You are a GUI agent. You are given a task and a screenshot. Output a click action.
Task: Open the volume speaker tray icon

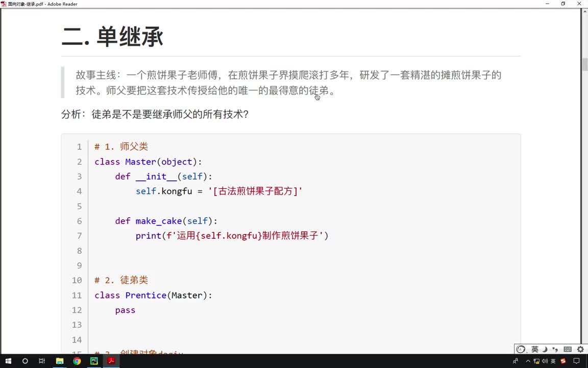545,361
